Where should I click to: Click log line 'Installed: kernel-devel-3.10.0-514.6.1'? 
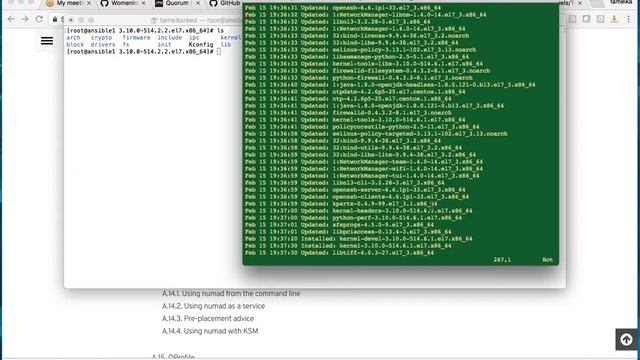point(358,239)
